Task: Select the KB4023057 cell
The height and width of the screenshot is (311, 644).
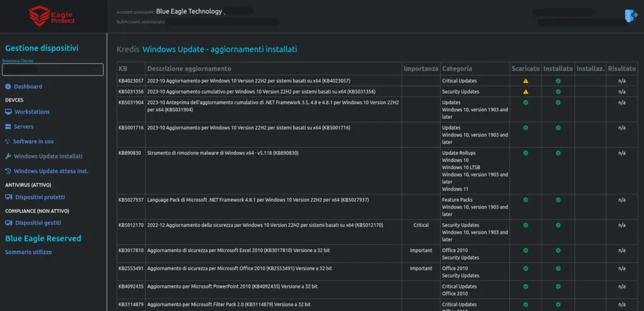Action: (131, 81)
